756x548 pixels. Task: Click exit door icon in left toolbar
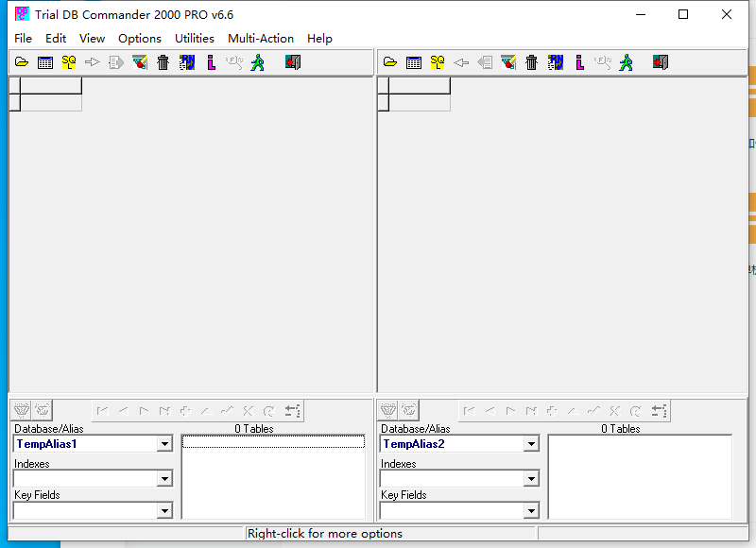(293, 62)
